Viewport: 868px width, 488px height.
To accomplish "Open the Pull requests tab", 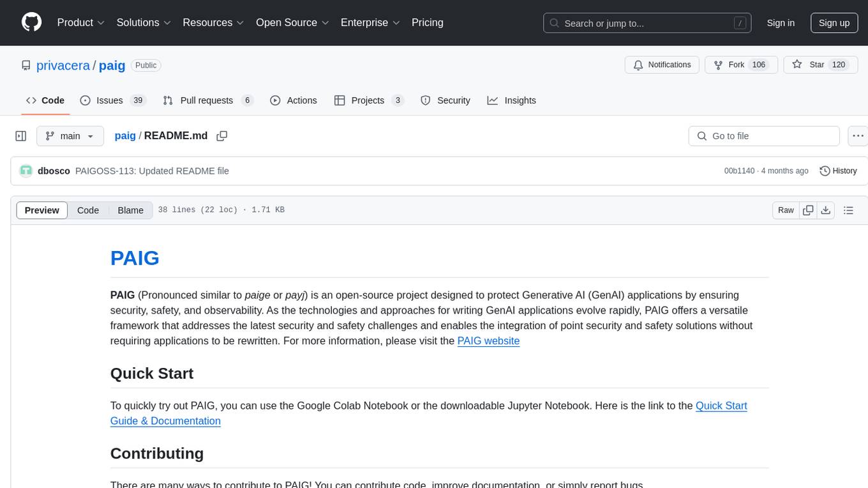I will tap(208, 100).
